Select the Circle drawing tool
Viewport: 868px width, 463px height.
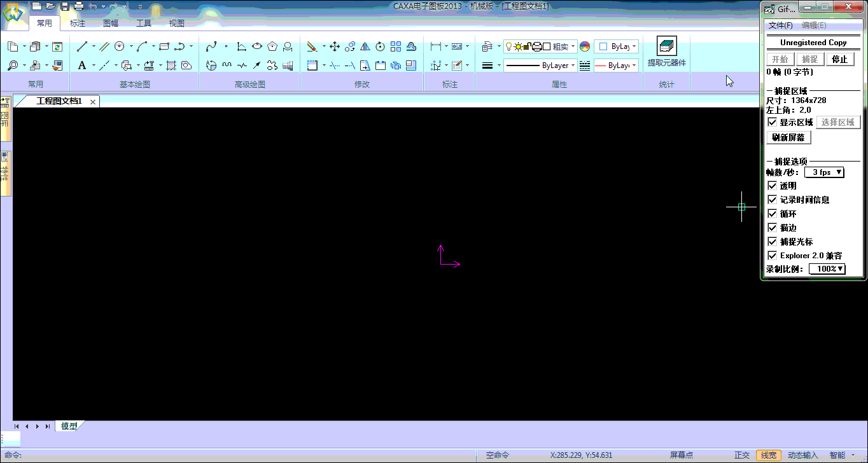tap(119, 46)
